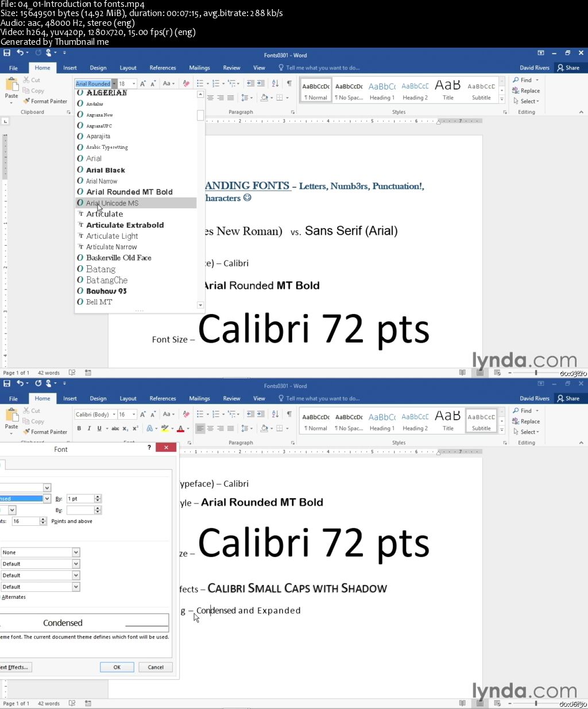Click Bullets in the top Word window

point(200,84)
